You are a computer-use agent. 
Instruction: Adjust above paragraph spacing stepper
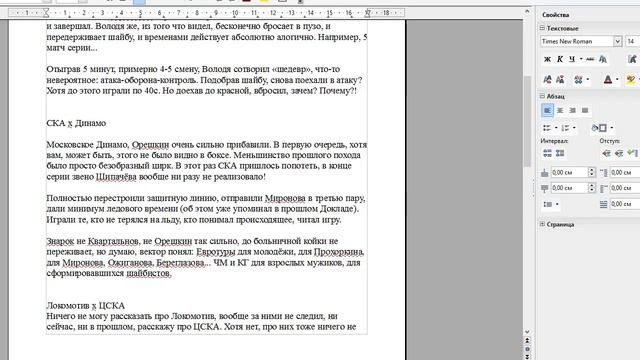point(591,173)
